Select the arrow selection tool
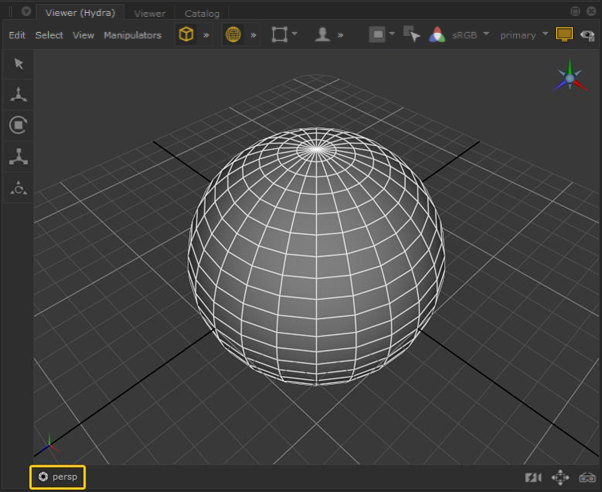The width and height of the screenshot is (602, 492). click(18, 64)
